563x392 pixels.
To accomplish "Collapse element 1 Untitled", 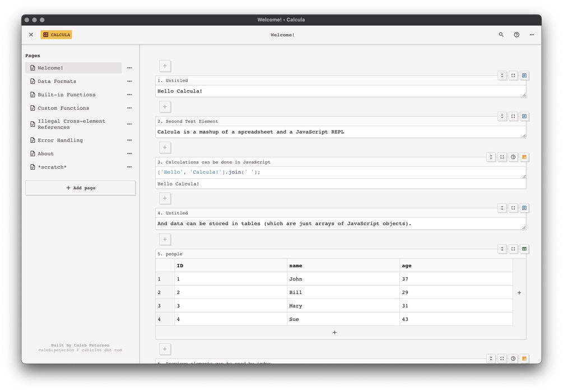I will point(502,76).
